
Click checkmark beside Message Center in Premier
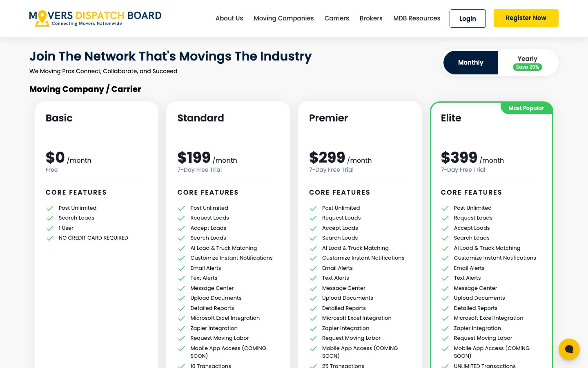pos(313,289)
